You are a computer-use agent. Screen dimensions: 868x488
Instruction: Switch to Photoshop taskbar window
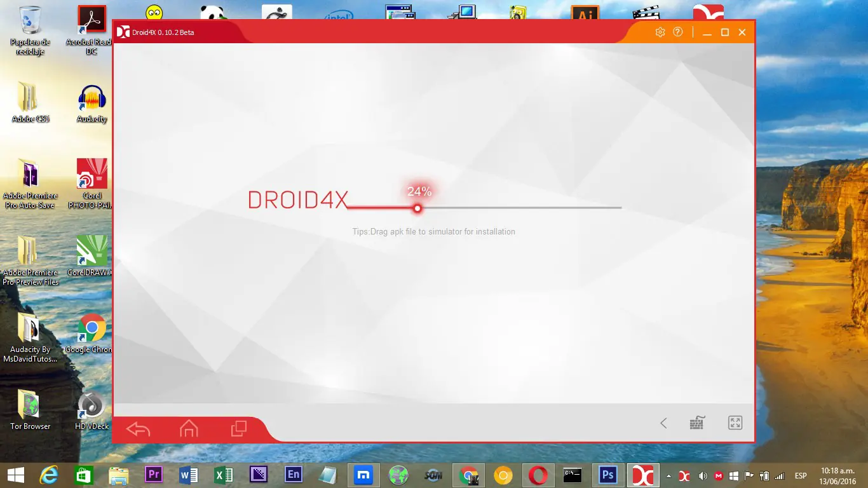click(x=608, y=475)
